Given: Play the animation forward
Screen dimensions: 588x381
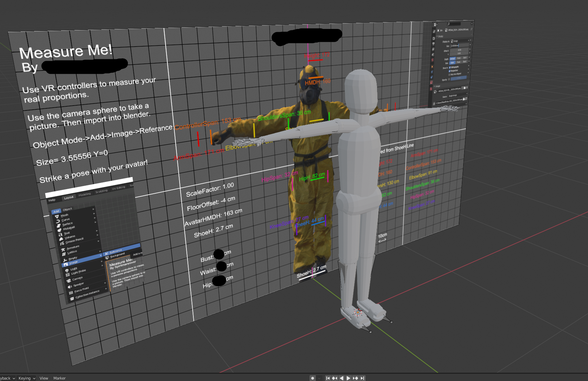Looking at the screenshot, I should point(348,378).
